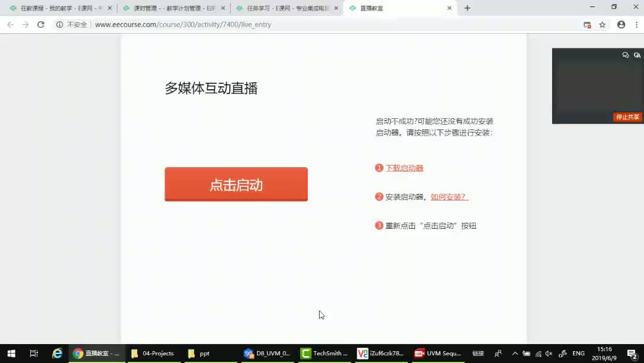The width and height of the screenshot is (644, 363).
Task: Open the chat bubble icon in sharing panel
Action: [625, 55]
